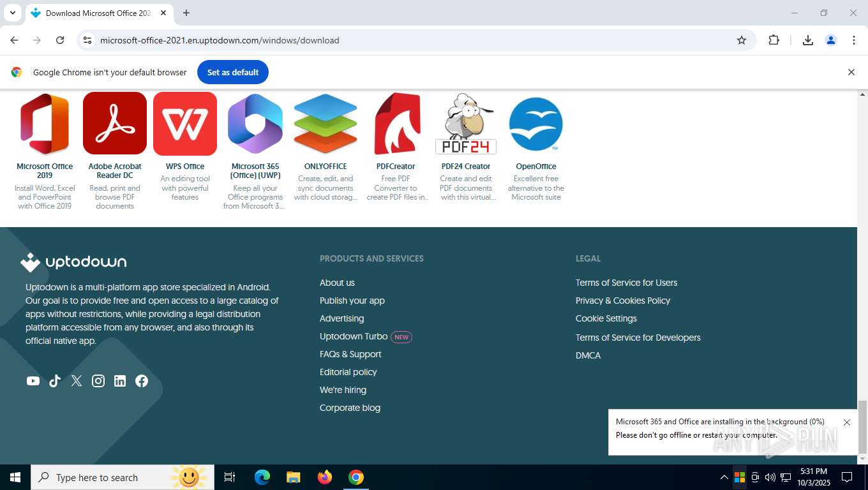Open the Advertising link
The image size is (868, 490).
tap(342, 318)
